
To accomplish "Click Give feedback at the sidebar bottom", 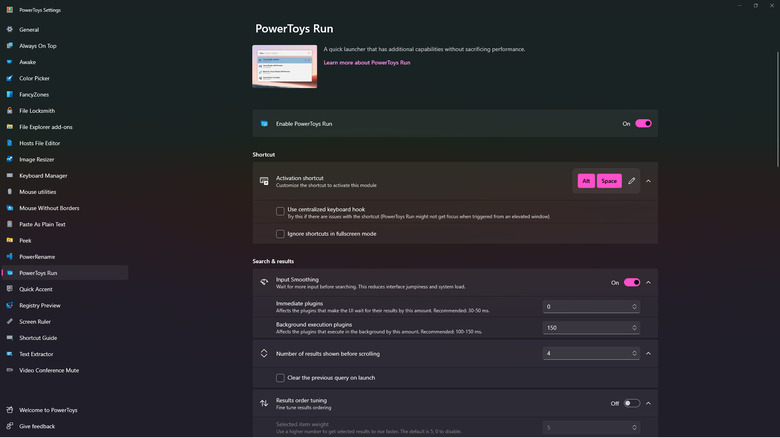I will 37,426.
